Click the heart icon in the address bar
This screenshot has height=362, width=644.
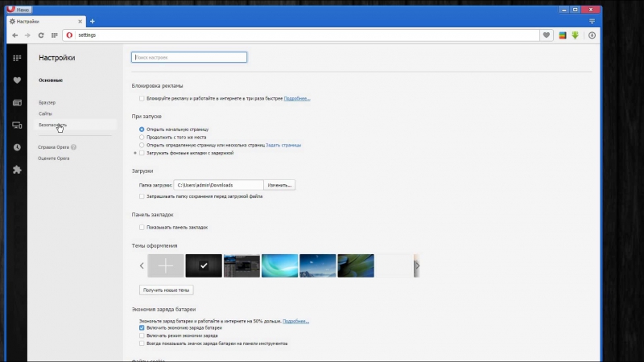[547, 35]
